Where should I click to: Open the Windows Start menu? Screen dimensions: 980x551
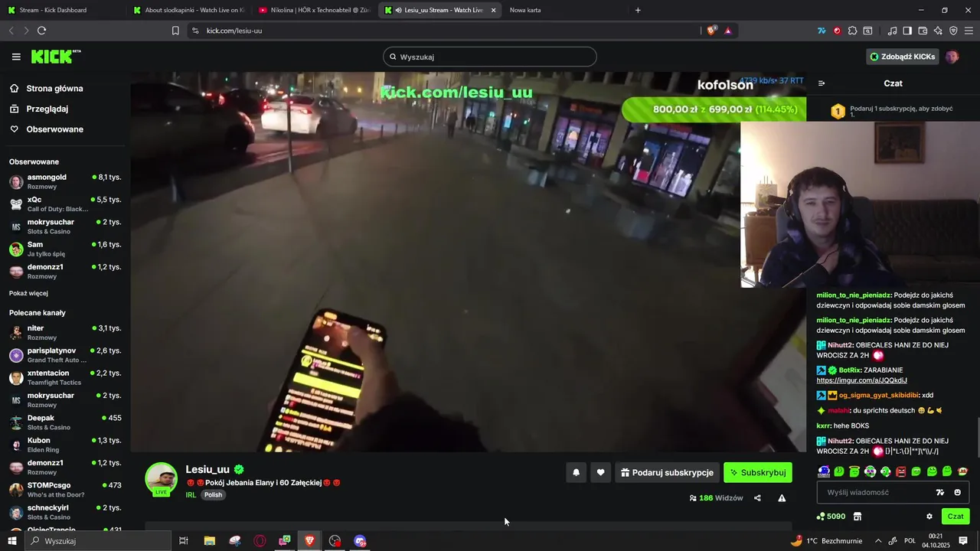click(12, 541)
